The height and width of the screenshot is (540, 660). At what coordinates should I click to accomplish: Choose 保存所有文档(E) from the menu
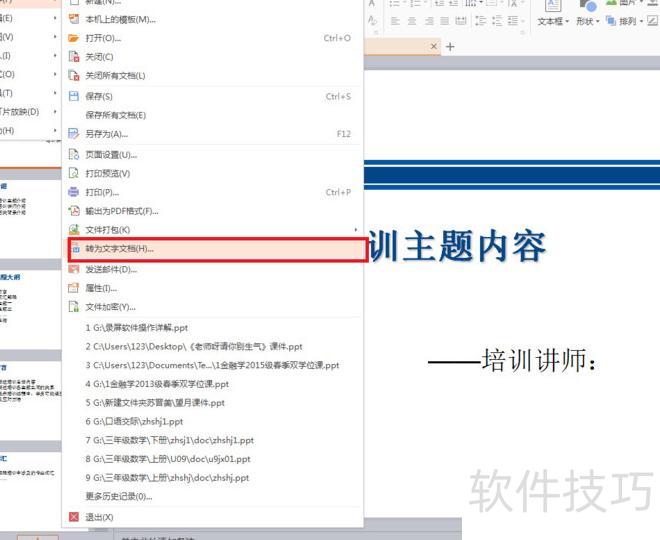click(x=212, y=115)
